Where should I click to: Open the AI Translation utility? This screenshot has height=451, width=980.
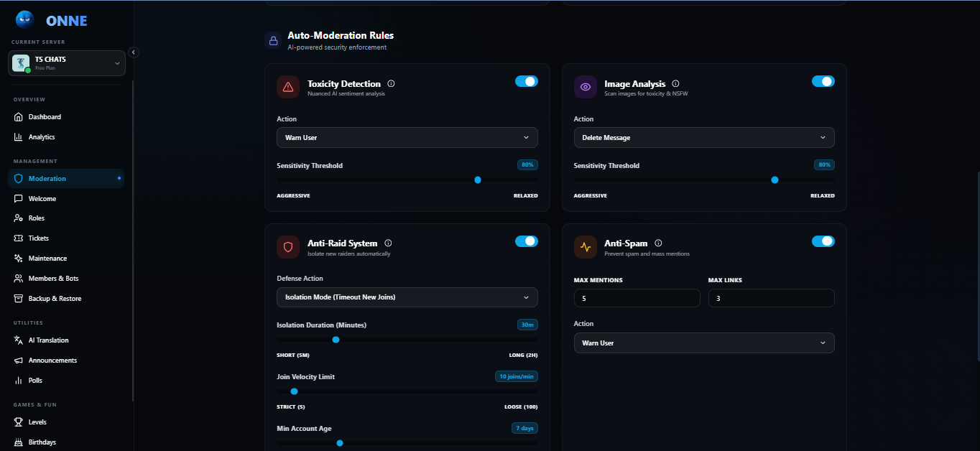(x=48, y=340)
